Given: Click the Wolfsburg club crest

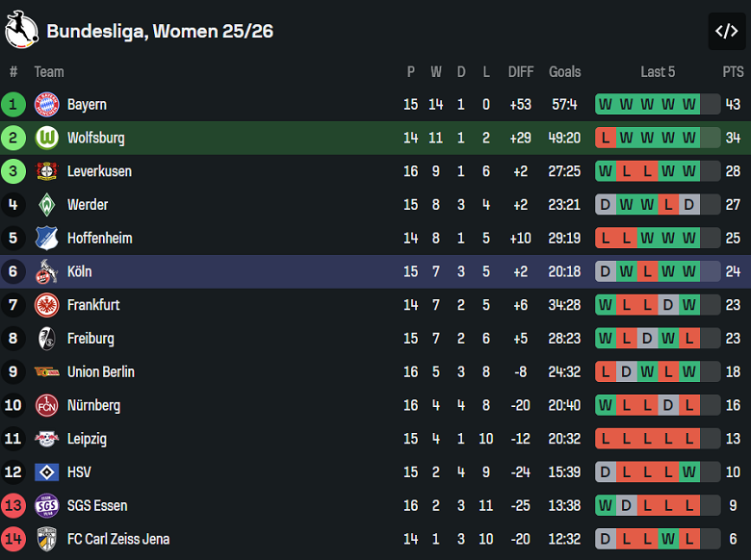Looking at the screenshot, I should (46, 138).
